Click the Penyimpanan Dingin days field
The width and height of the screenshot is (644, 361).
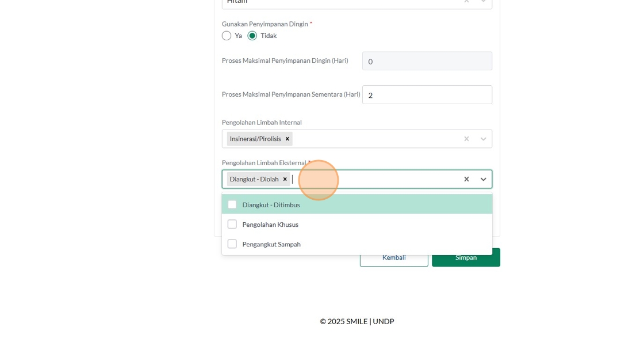[427, 61]
